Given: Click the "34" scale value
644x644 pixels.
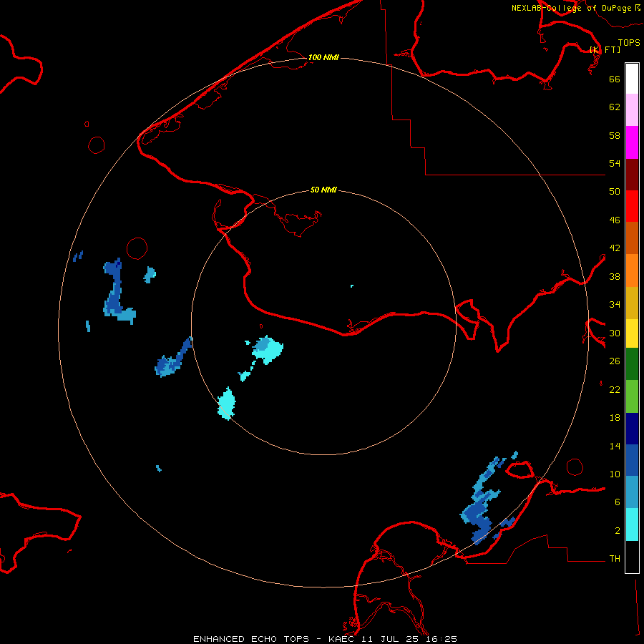Looking at the screenshot, I should [615, 305].
